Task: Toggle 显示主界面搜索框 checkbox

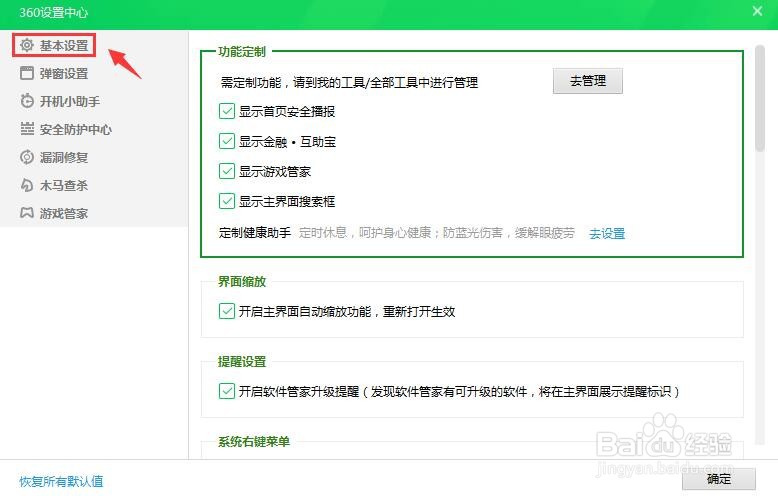Action: (227, 201)
